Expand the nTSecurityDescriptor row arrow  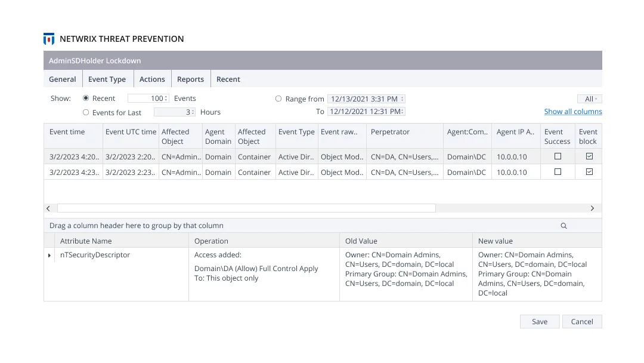(x=49, y=256)
